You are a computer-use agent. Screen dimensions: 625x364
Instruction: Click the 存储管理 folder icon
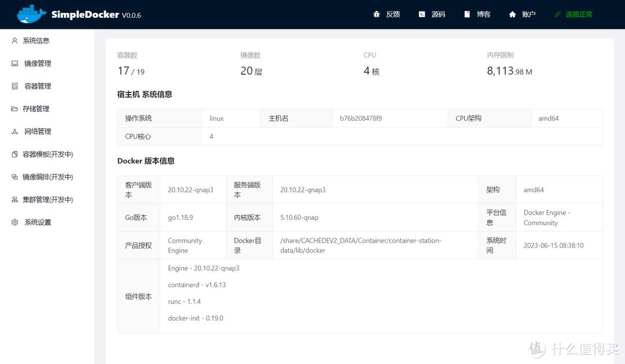click(14, 109)
